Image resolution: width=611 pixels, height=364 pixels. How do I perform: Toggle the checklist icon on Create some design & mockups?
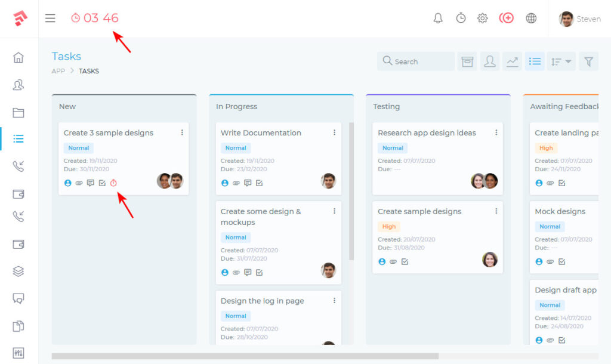[x=259, y=273]
